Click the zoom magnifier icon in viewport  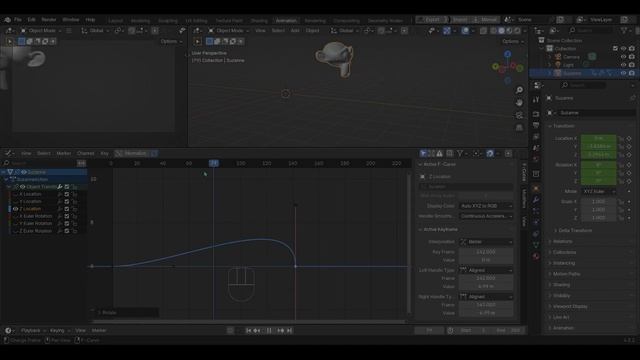[x=519, y=90]
